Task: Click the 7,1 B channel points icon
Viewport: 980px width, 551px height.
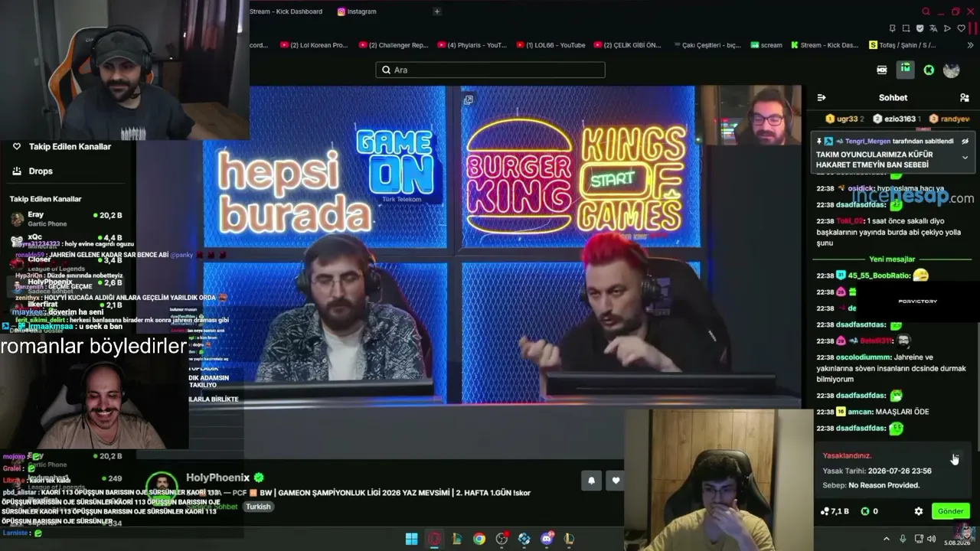Action: [x=825, y=511]
